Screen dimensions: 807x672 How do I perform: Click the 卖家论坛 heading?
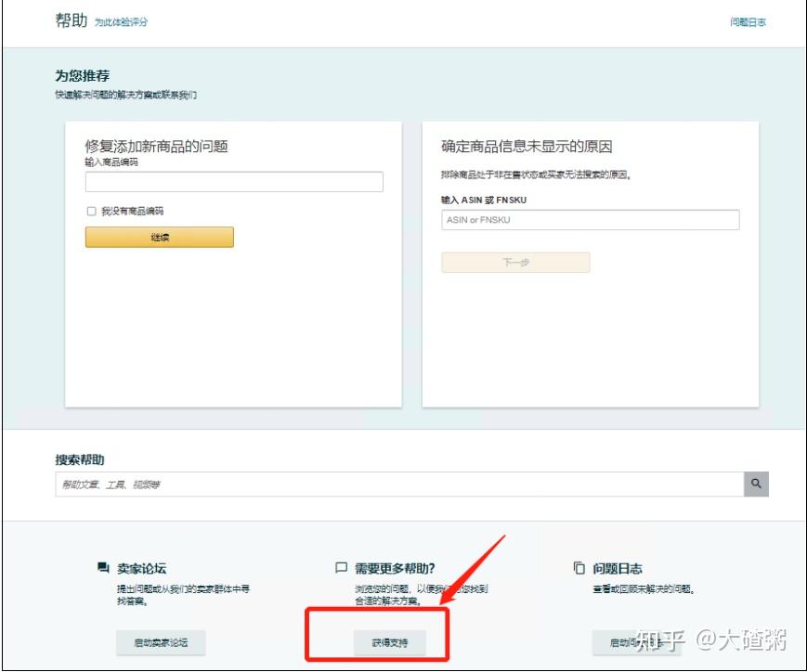pyautogui.click(x=141, y=569)
